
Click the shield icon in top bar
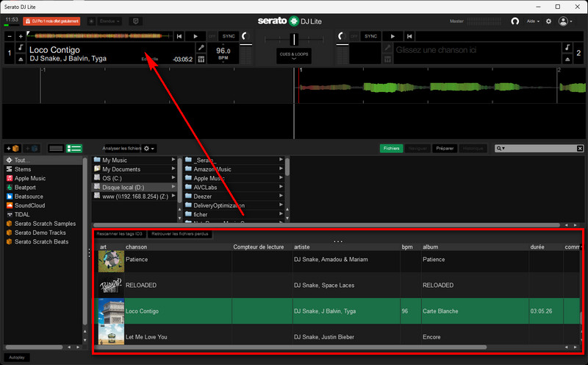click(x=136, y=21)
